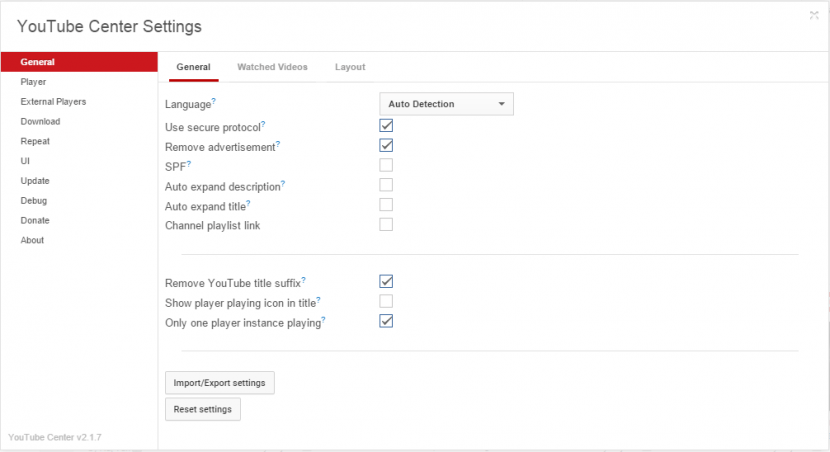Click the question mark beside SPF
Screen dimensions: 830x452
pyautogui.click(x=189, y=164)
